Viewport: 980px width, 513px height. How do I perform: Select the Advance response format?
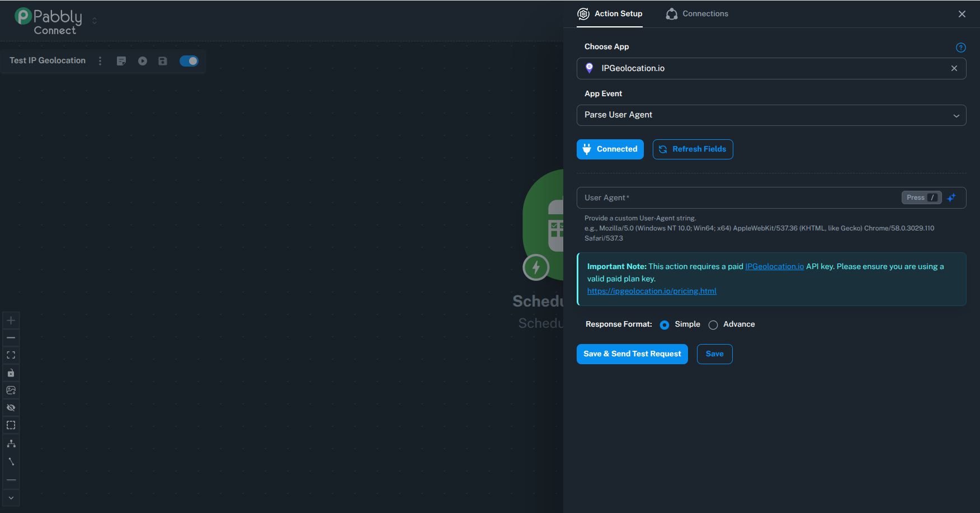[713, 325]
